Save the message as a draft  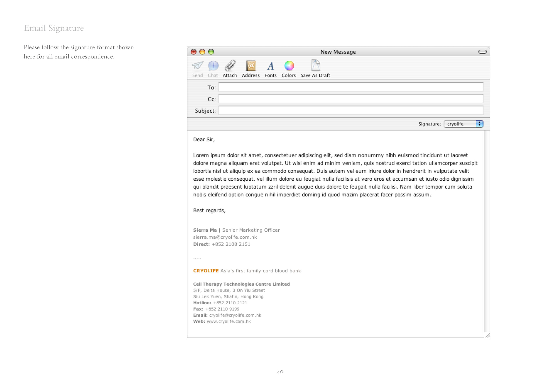click(x=315, y=69)
